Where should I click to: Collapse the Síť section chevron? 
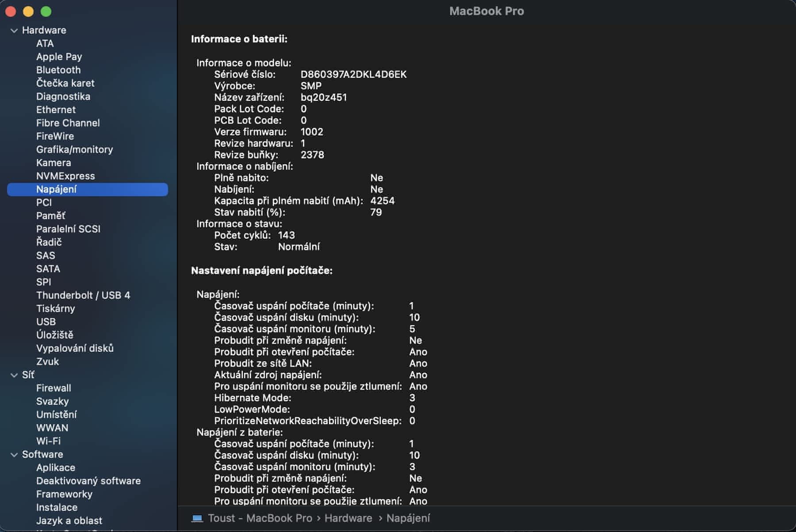point(14,375)
